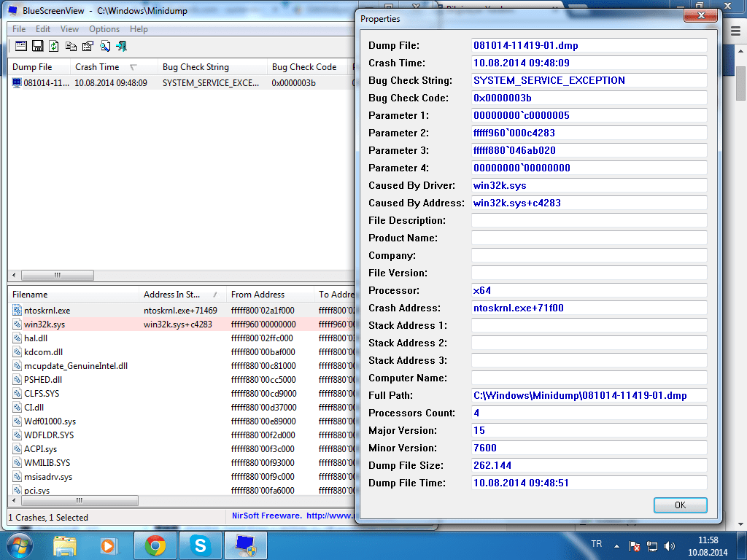Click the upper pane horizontal scrollbar thumb
The image size is (747, 560).
(x=58, y=275)
